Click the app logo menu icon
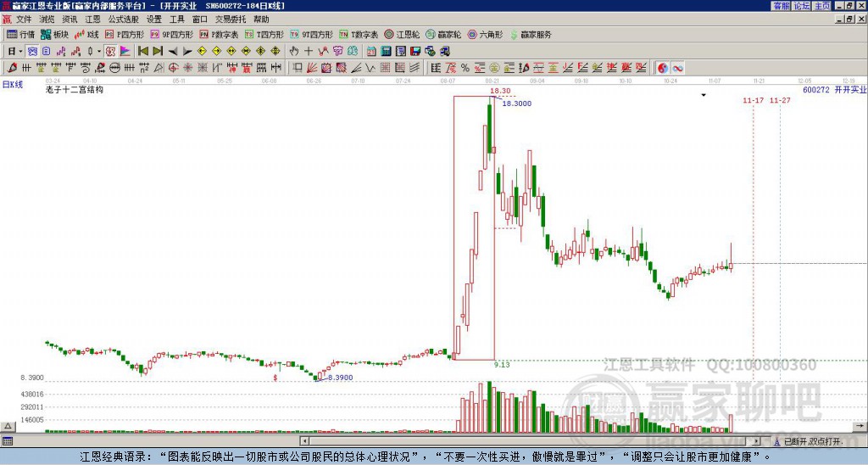The height and width of the screenshot is (465, 868). (x=7, y=20)
